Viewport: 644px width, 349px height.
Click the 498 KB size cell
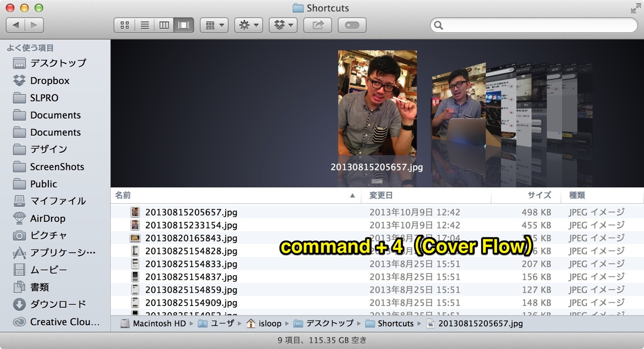pos(536,212)
